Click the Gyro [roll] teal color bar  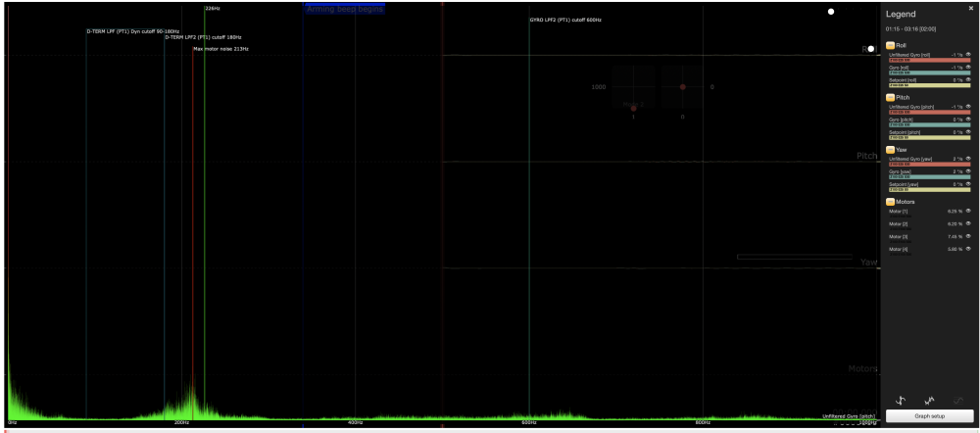point(926,72)
